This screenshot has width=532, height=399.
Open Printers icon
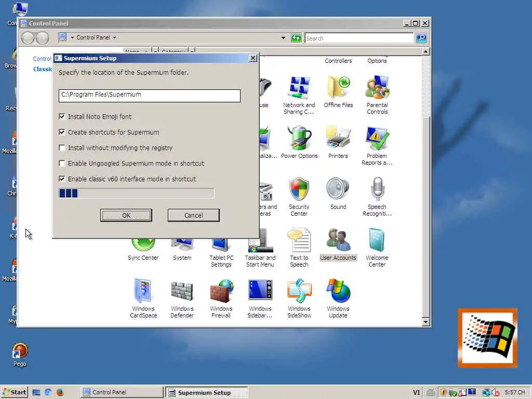click(338, 138)
